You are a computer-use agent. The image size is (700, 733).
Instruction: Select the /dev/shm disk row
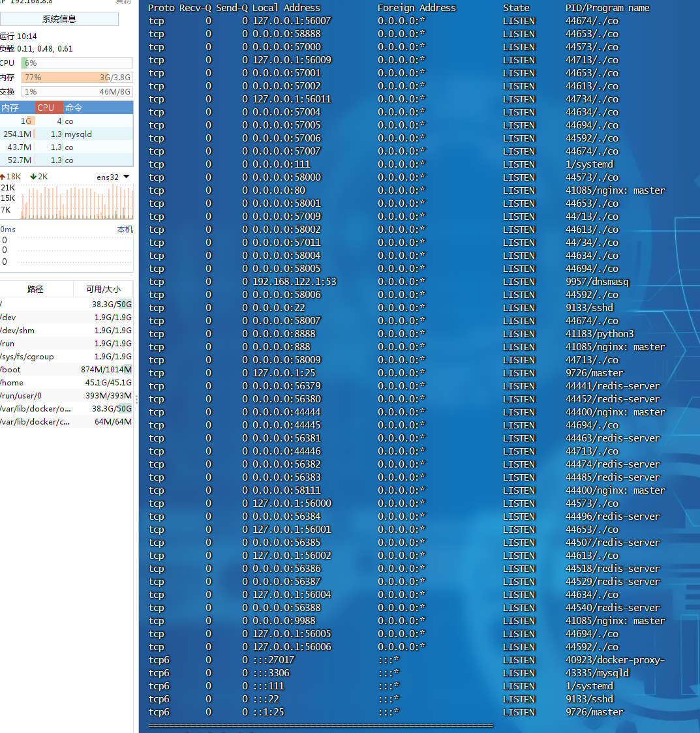tap(67, 331)
